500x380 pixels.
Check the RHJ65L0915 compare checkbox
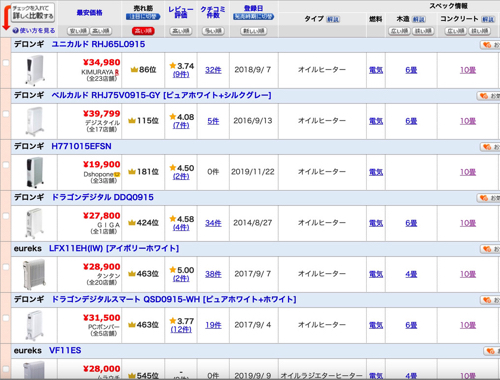point(6,63)
